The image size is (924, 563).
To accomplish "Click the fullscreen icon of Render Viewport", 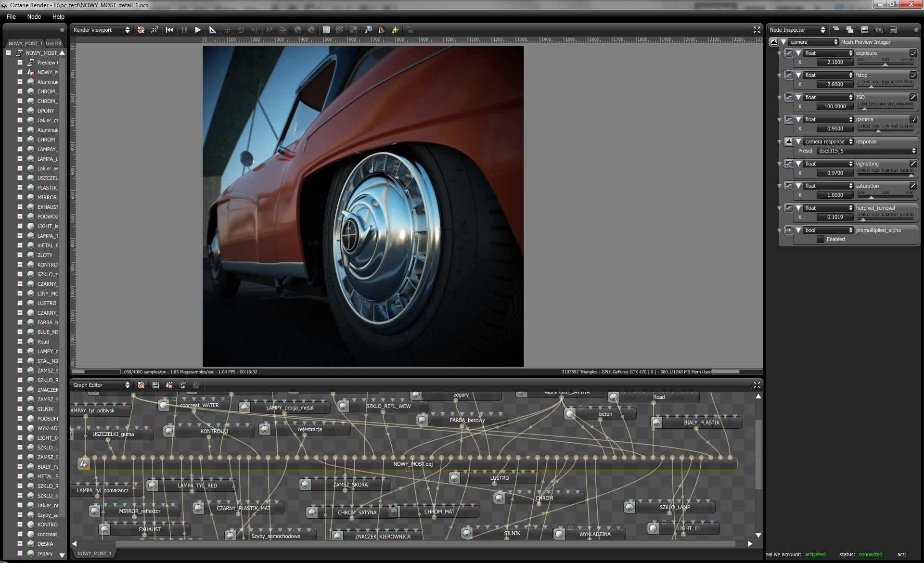I will tap(757, 30).
